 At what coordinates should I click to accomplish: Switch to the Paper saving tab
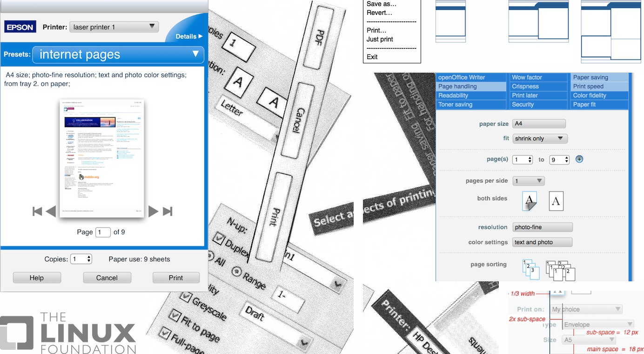600,77
